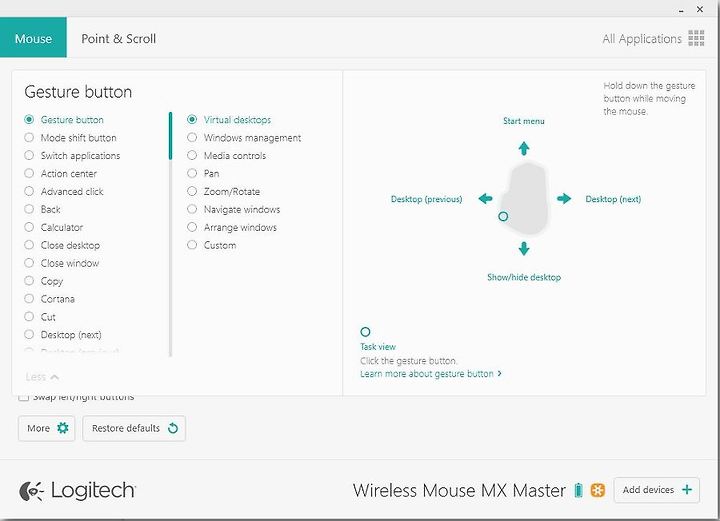Open the Mouse tab
720x521 pixels.
pyautogui.click(x=33, y=38)
